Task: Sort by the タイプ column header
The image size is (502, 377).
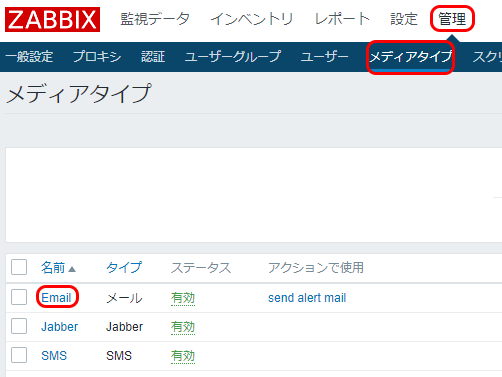Action: click(x=124, y=268)
